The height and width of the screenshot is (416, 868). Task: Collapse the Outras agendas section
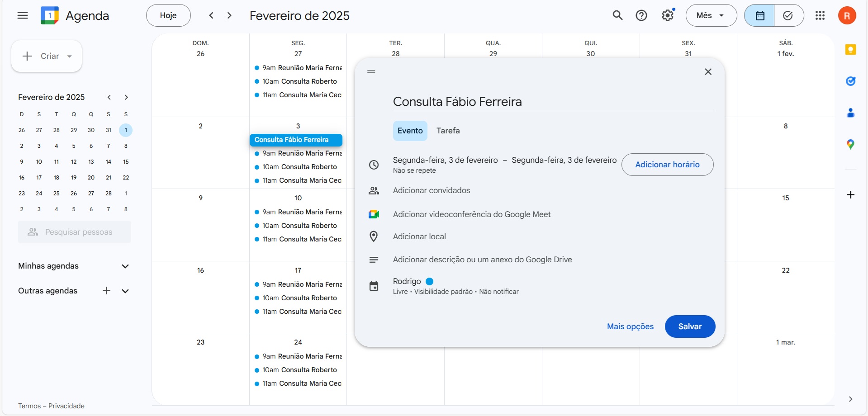click(125, 291)
